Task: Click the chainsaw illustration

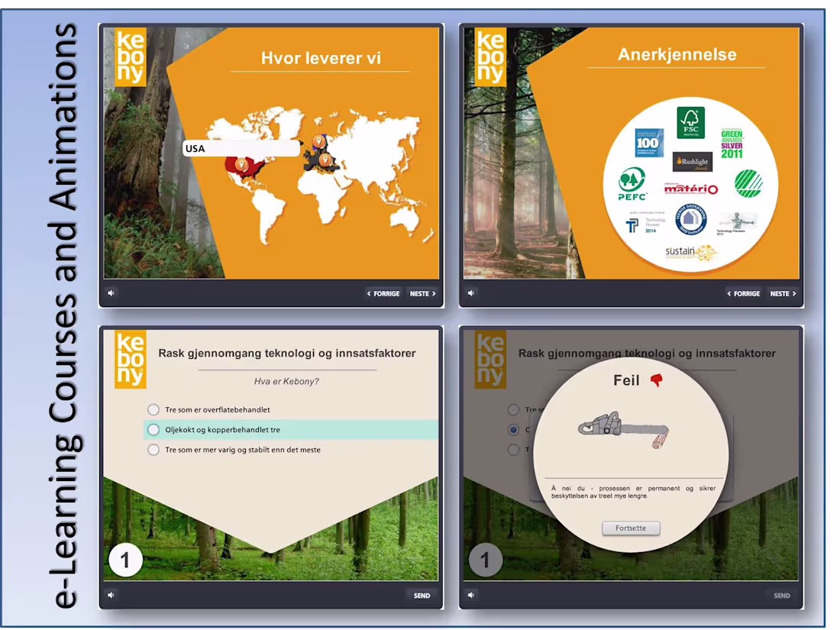Action: point(624,428)
